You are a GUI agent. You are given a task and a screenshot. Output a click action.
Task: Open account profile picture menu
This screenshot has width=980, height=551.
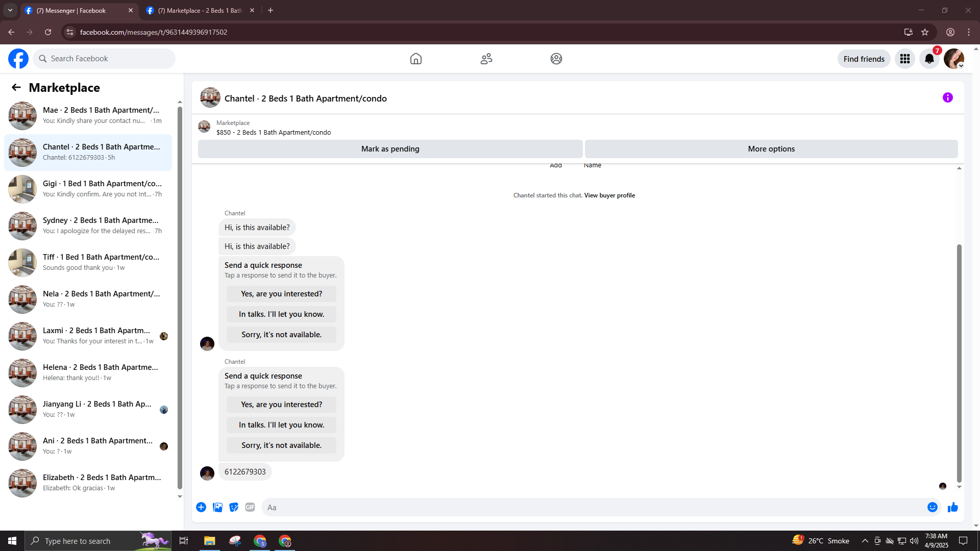pos(954,59)
